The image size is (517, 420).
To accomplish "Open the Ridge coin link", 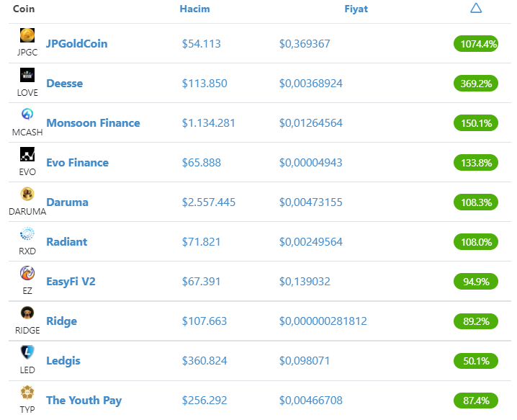I will coord(61,321).
